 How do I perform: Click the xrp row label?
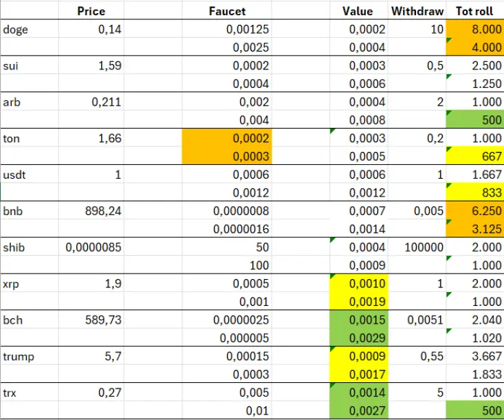click(x=30, y=283)
